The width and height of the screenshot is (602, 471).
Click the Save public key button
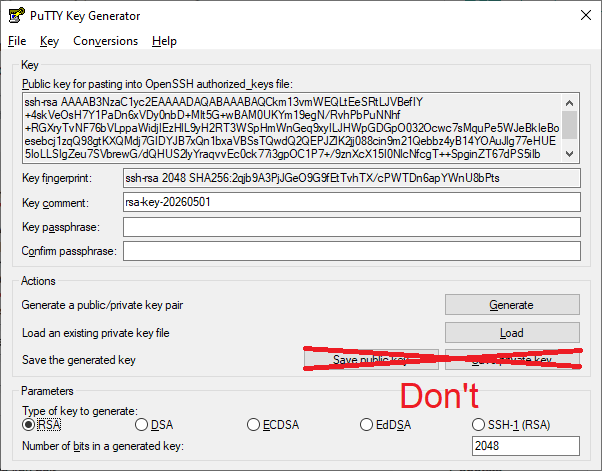[x=371, y=360]
